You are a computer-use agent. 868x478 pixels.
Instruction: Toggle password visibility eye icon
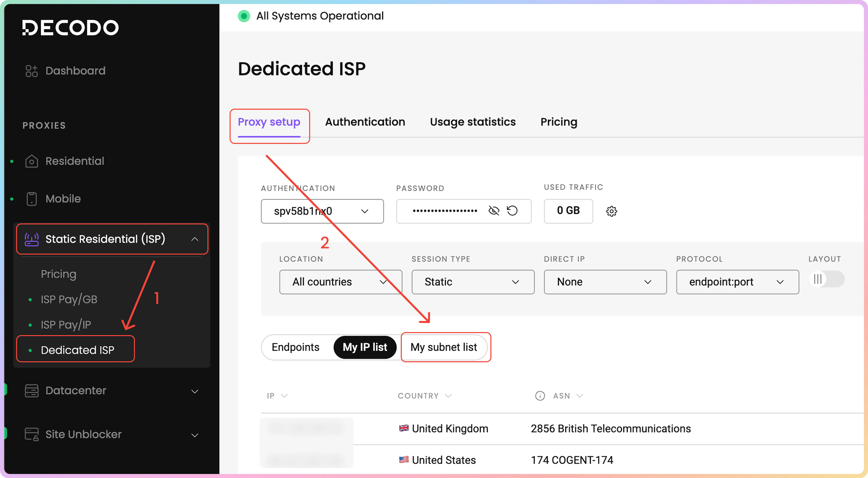(494, 211)
